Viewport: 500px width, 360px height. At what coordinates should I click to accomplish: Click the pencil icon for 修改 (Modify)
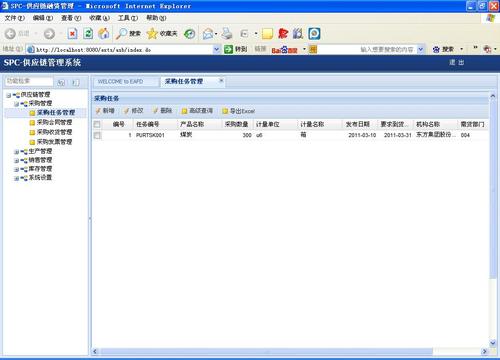pos(126,111)
